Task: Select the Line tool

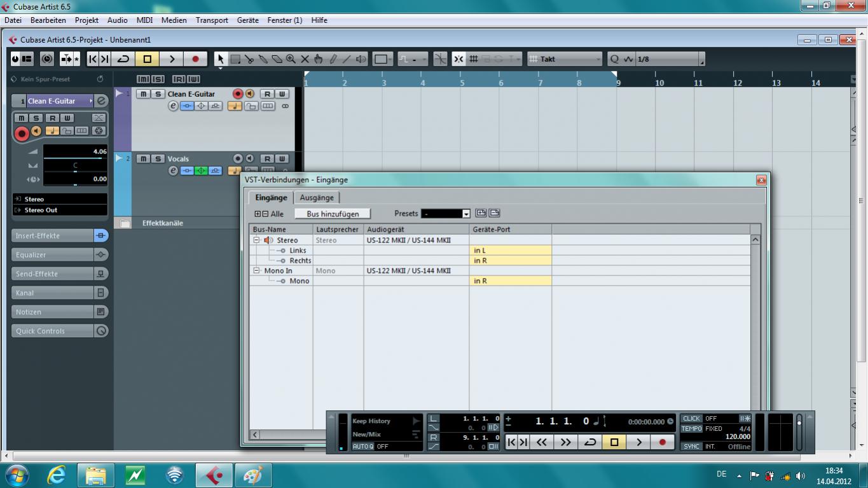Action: 347,59
